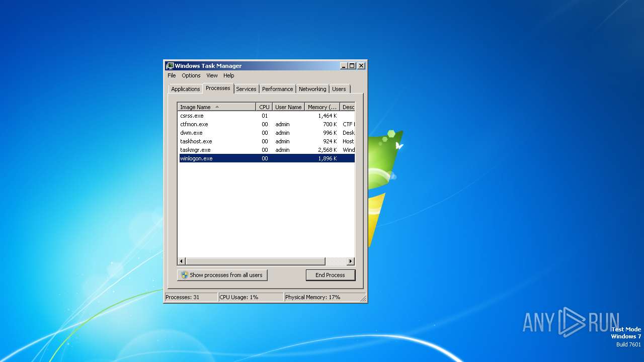Open the Help menu
644x362 pixels.
(229, 75)
